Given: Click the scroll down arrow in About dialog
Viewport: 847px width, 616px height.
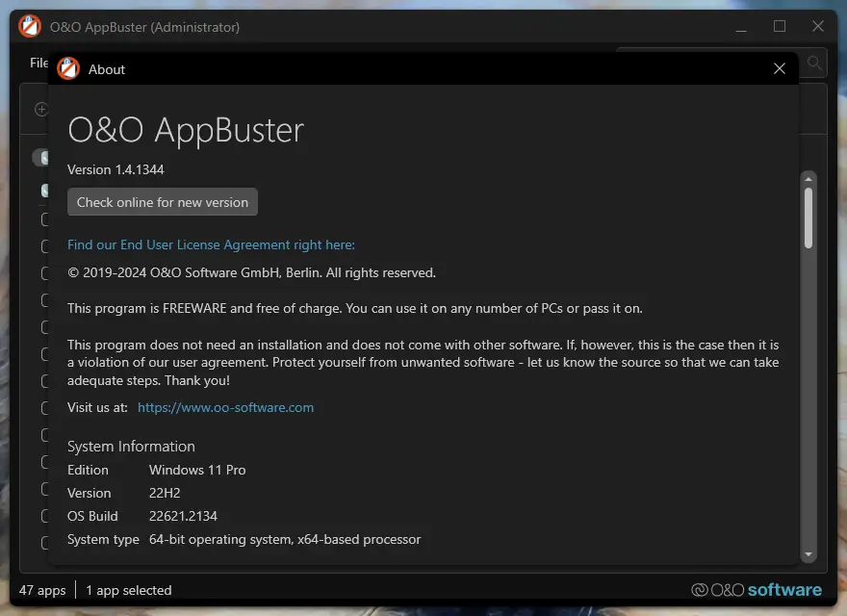Looking at the screenshot, I should pos(808,554).
